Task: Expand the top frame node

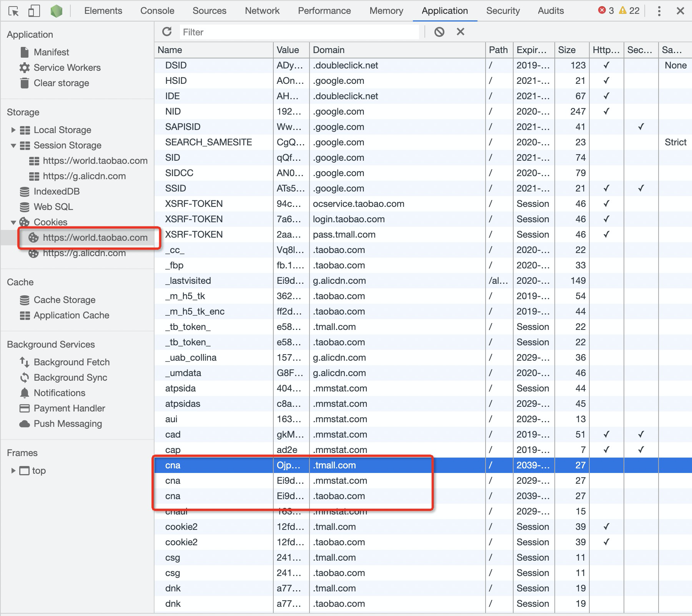Action: coord(13,471)
